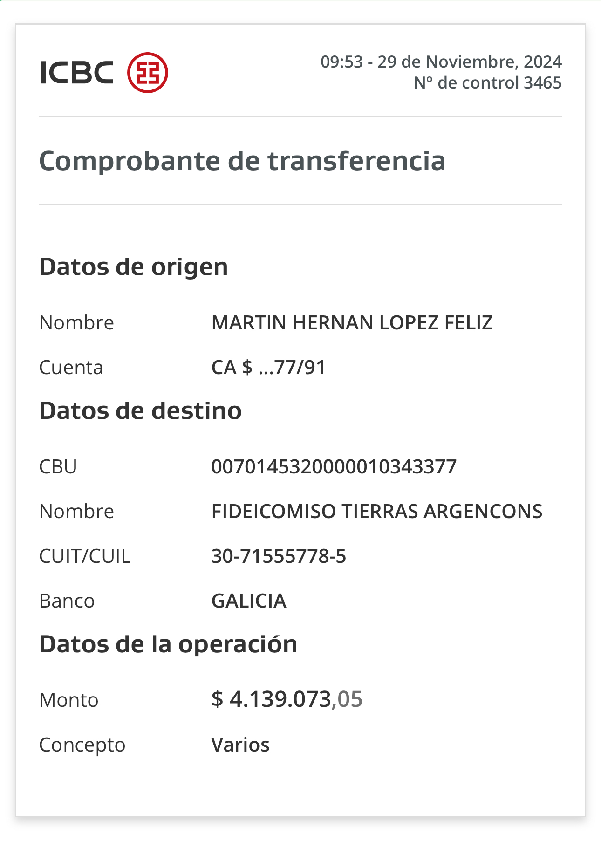The height and width of the screenshot is (868, 601).
Task: Click the red ICBC circular logo icon
Action: click(148, 73)
